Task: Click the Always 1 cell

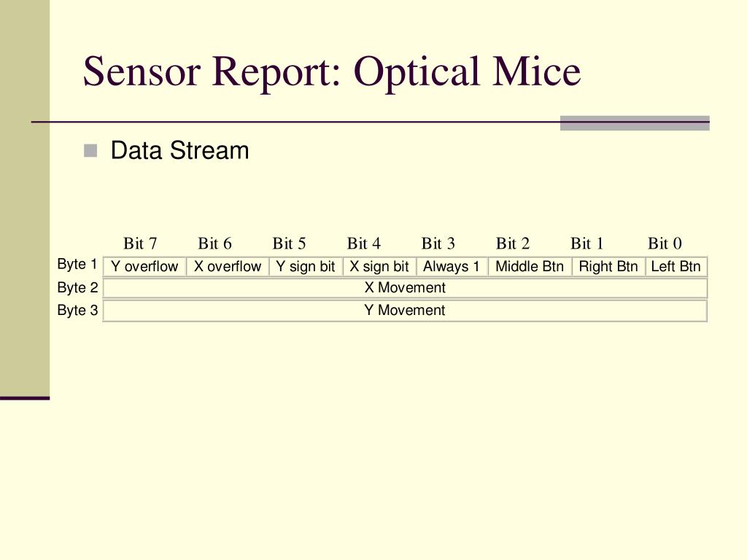Action: (x=452, y=266)
